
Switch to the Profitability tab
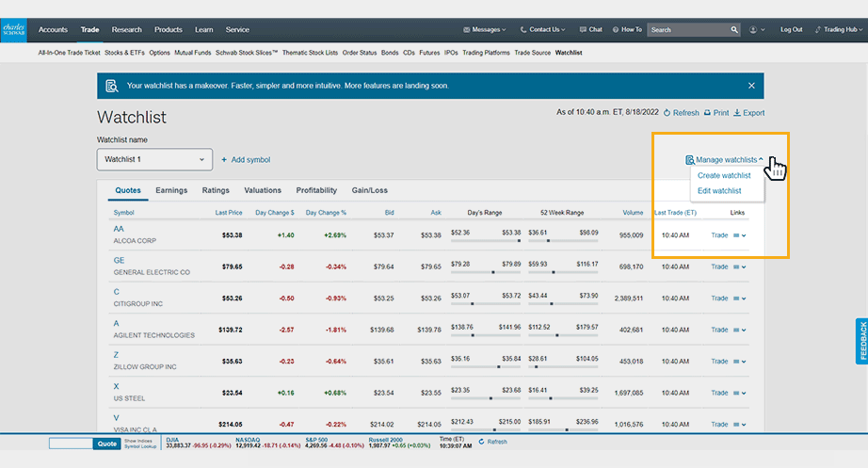[316, 190]
